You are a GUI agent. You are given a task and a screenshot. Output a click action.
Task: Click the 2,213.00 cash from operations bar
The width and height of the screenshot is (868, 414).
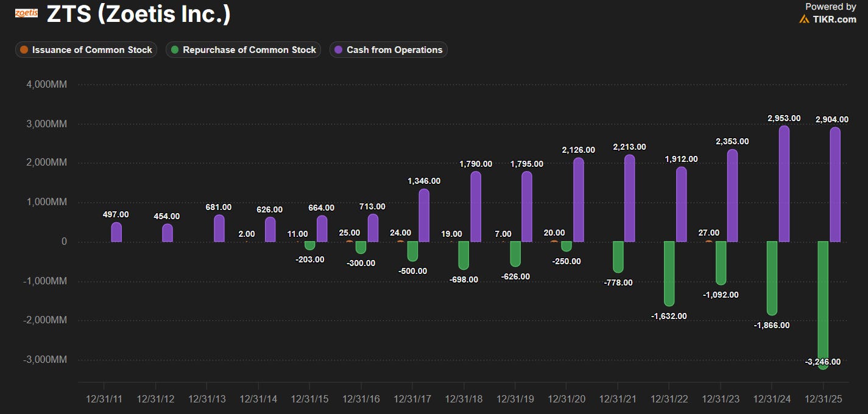[x=630, y=198]
